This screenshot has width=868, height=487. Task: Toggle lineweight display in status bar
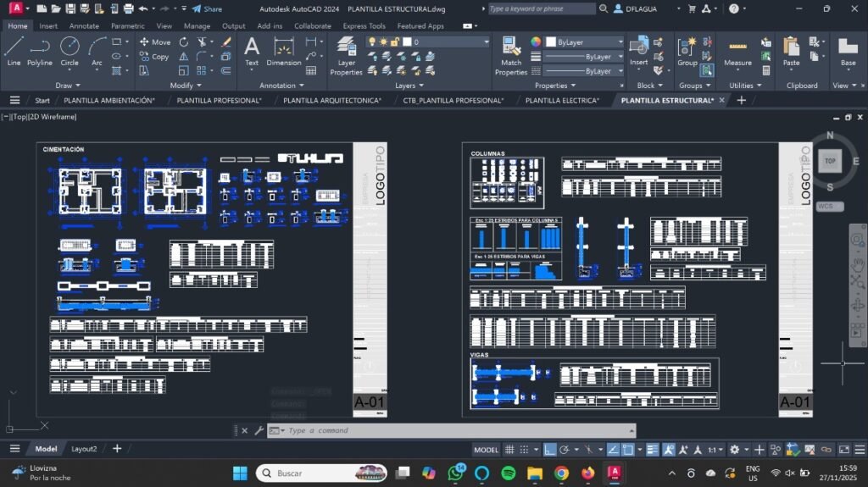pyautogui.click(x=653, y=450)
